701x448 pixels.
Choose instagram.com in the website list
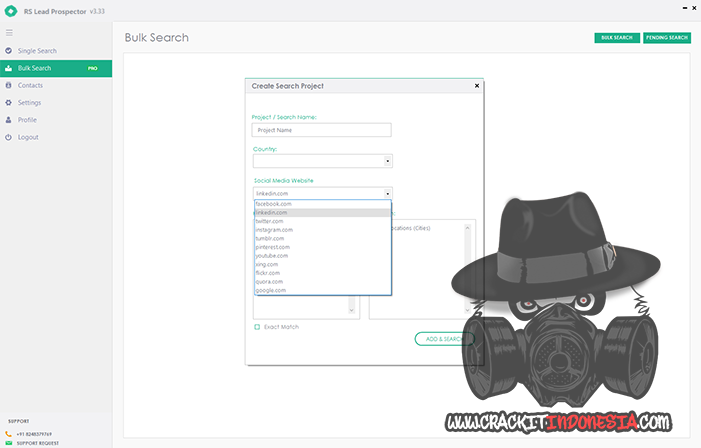[274, 230]
